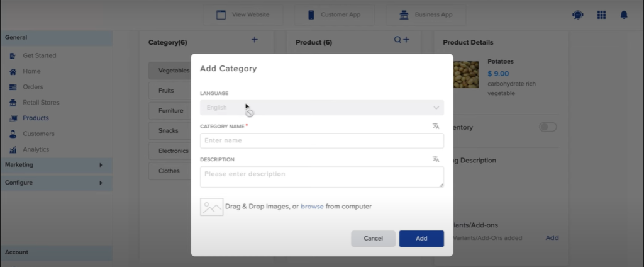Open the Get Started menu item

(40, 55)
